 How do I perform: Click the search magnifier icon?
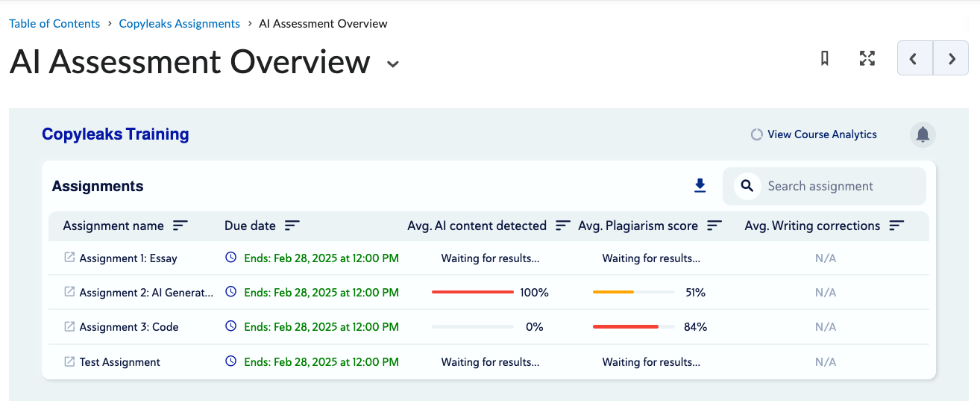(747, 186)
